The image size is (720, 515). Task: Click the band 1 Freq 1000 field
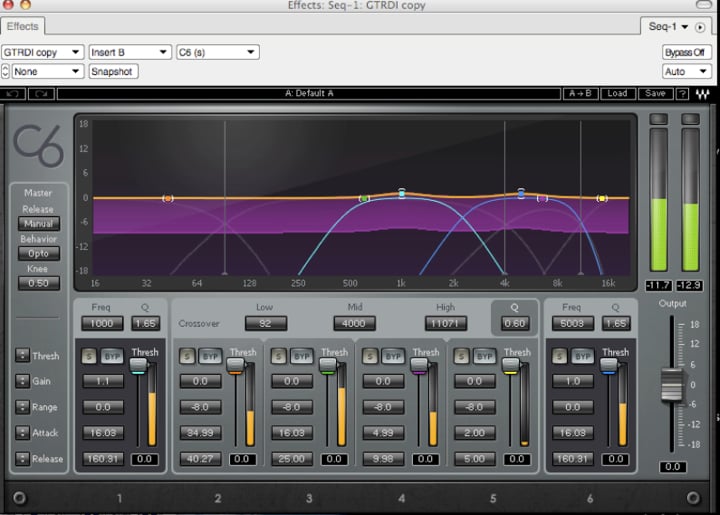[x=102, y=324]
